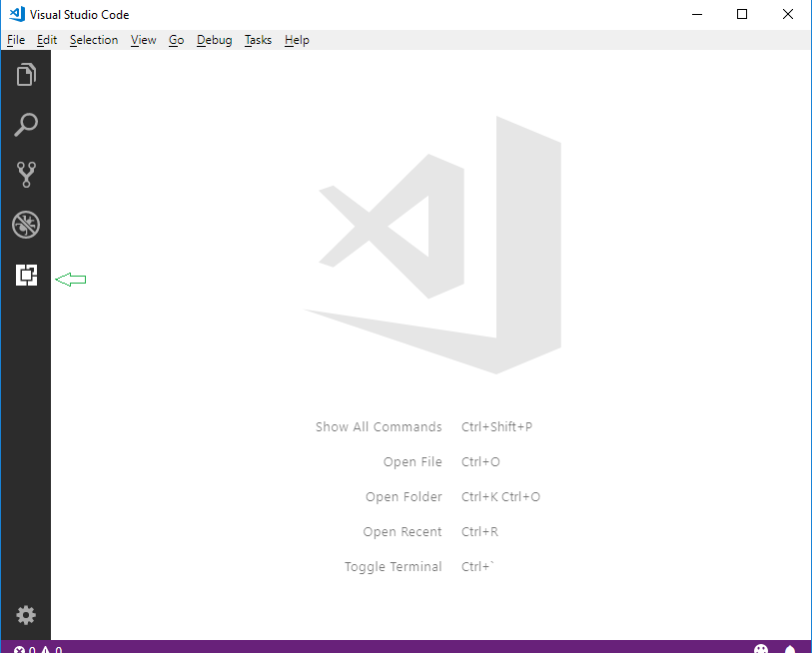Open the View menu

click(144, 40)
